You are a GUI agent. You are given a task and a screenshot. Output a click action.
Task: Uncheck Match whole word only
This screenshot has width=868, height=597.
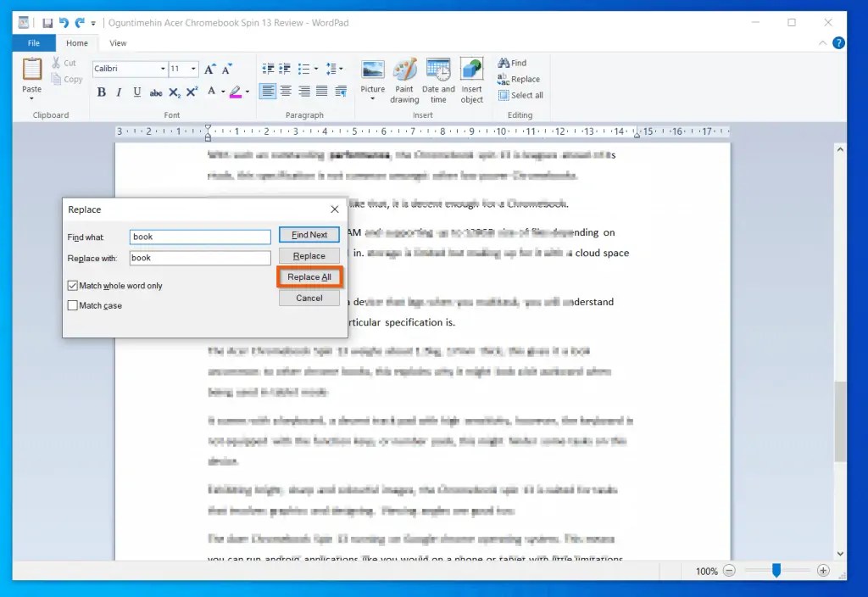pyautogui.click(x=73, y=286)
